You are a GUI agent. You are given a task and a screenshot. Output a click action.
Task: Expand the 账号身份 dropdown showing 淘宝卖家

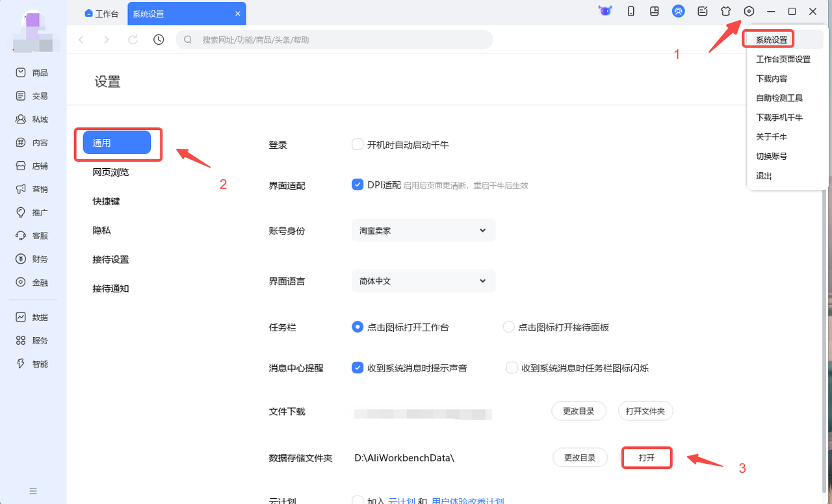tap(423, 231)
